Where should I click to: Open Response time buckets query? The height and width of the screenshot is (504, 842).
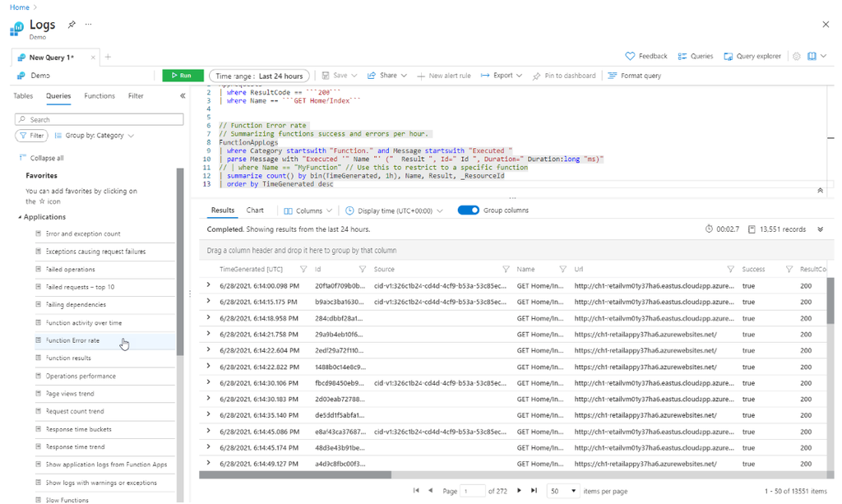pyautogui.click(x=78, y=429)
